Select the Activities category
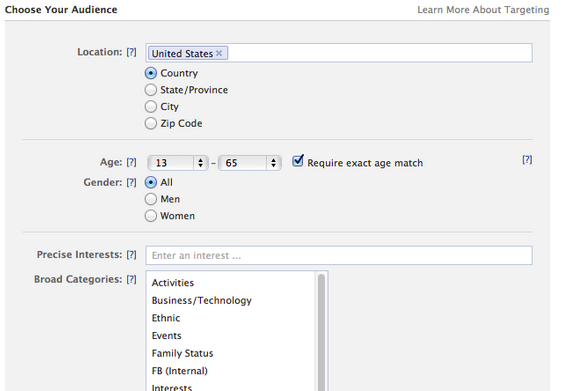The image size is (565, 391). point(173,283)
